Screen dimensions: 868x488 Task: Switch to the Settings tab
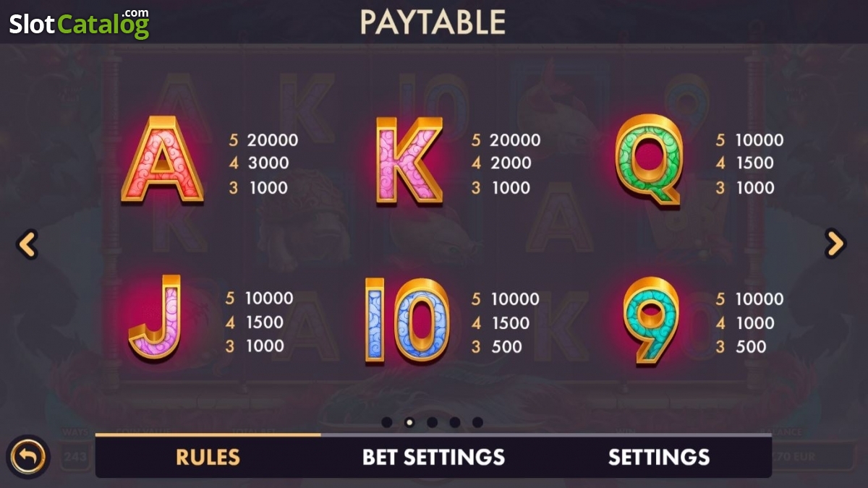coord(659,457)
